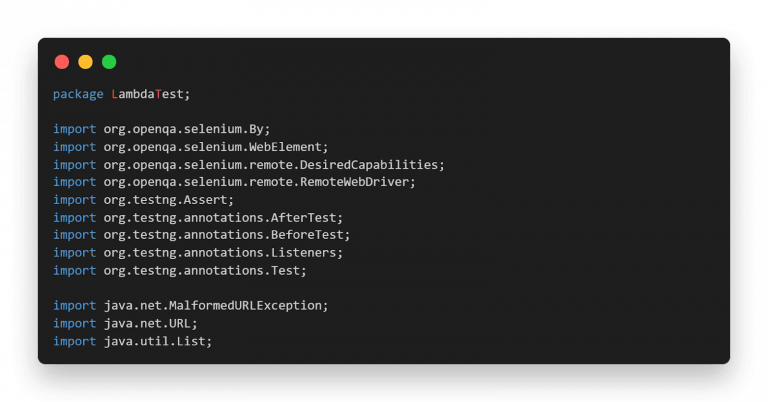Click the java.util.List import text

158,341
